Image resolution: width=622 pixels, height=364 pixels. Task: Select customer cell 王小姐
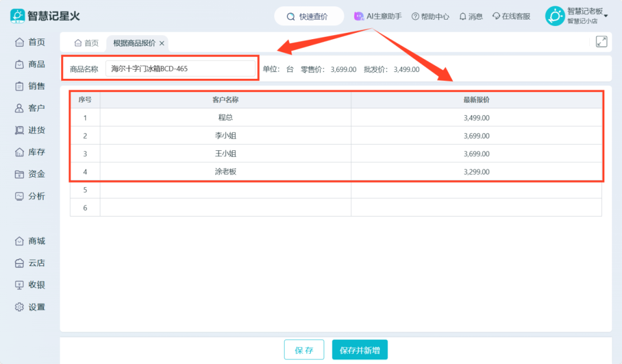click(x=225, y=153)
